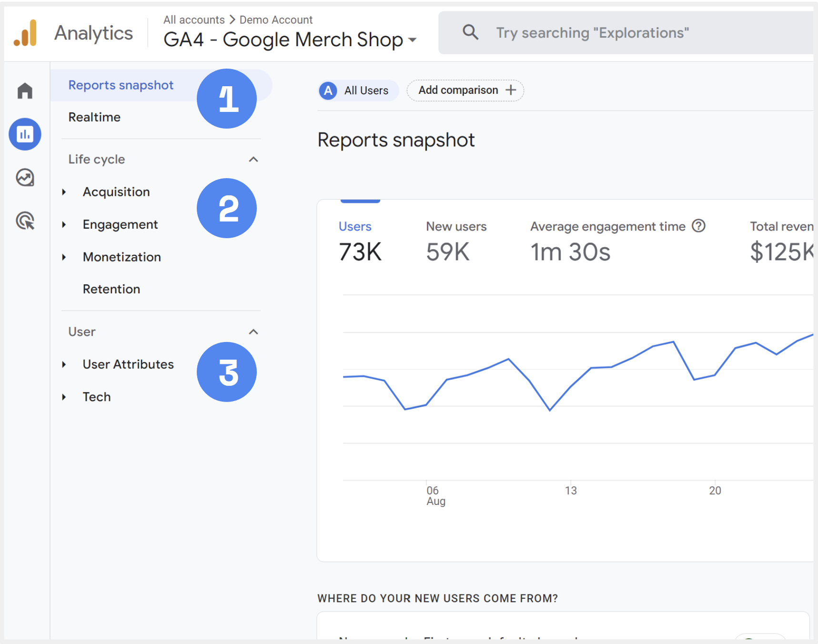Select the Monetization menu item
Viewport: 818px width, 644px height.
click(122, 257)
